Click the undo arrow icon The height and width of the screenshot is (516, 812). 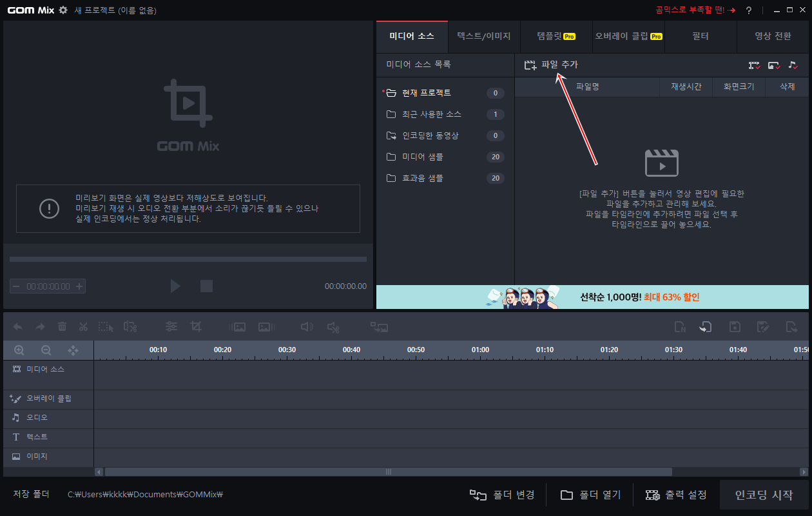(18, 327)
